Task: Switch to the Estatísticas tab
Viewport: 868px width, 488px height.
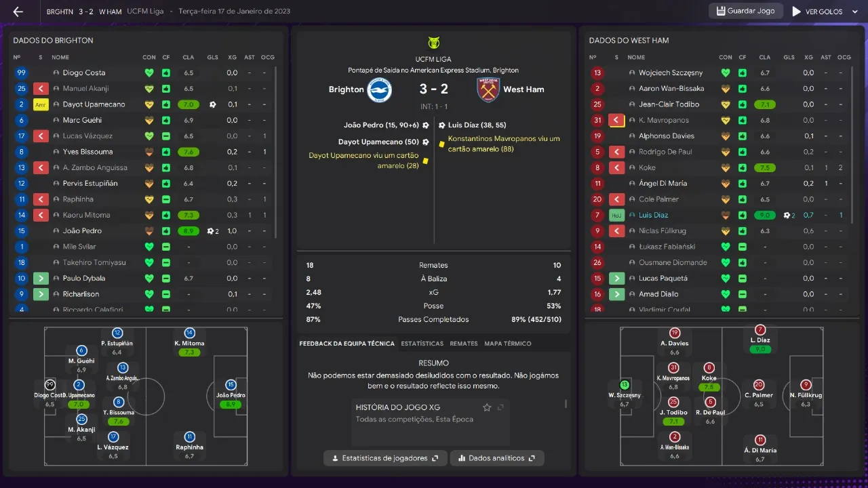Action: 422,344
